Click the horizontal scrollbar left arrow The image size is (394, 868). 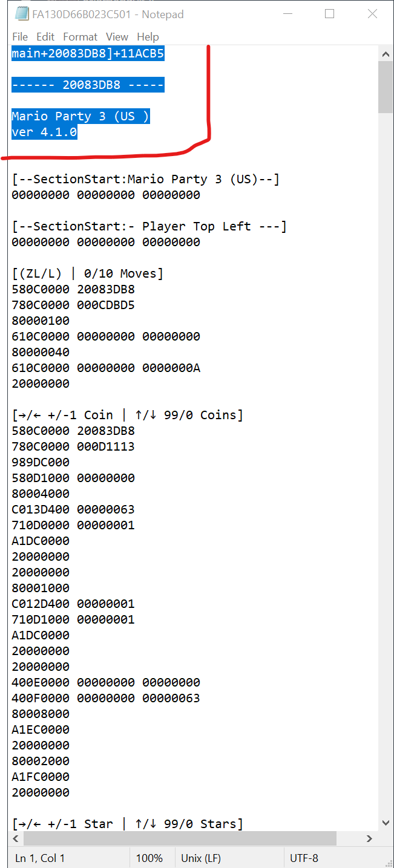[16, 838]
